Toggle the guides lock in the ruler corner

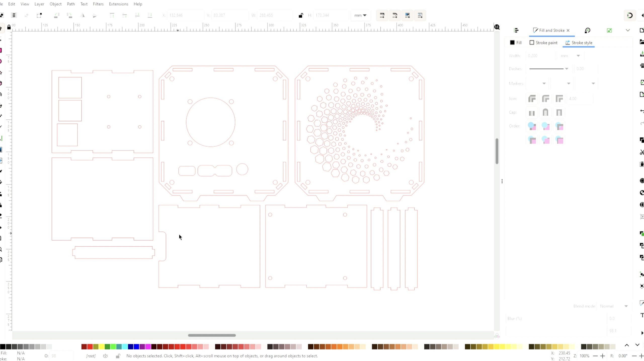[9, 27]
